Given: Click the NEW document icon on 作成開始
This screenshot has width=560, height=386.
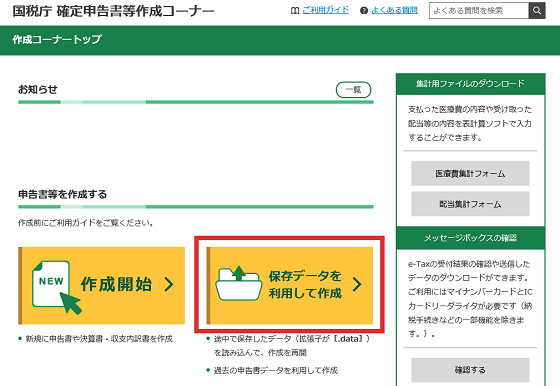Looking at the screenshot, I should click(56, 287).
